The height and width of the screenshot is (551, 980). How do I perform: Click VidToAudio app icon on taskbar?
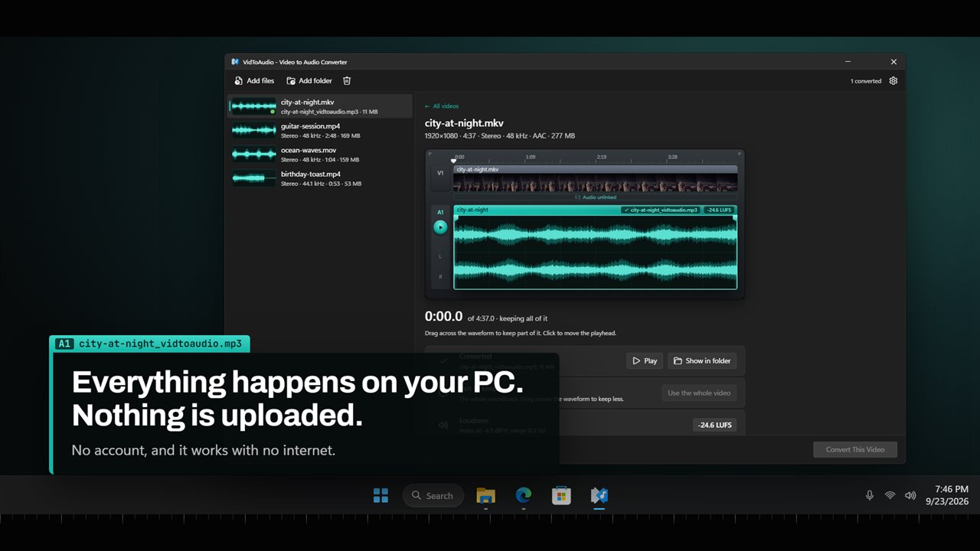point(599,496)
